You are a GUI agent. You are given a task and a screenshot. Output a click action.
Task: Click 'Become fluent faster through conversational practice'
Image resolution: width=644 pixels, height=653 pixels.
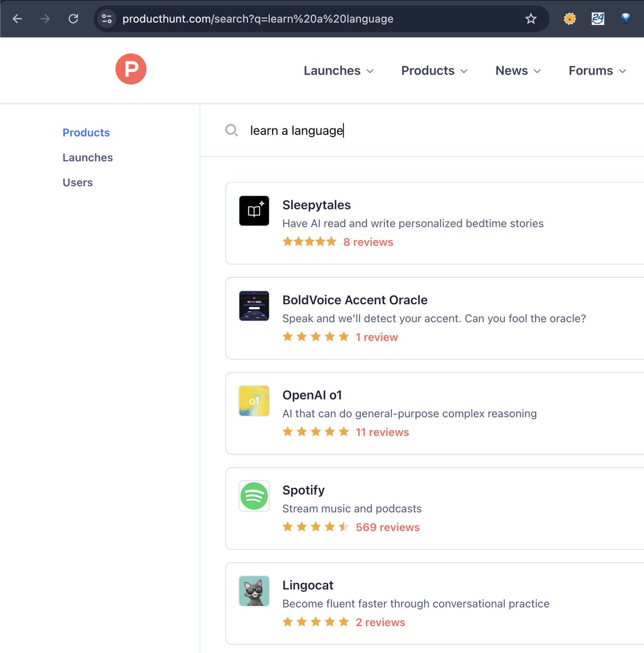tap(416, 604)
